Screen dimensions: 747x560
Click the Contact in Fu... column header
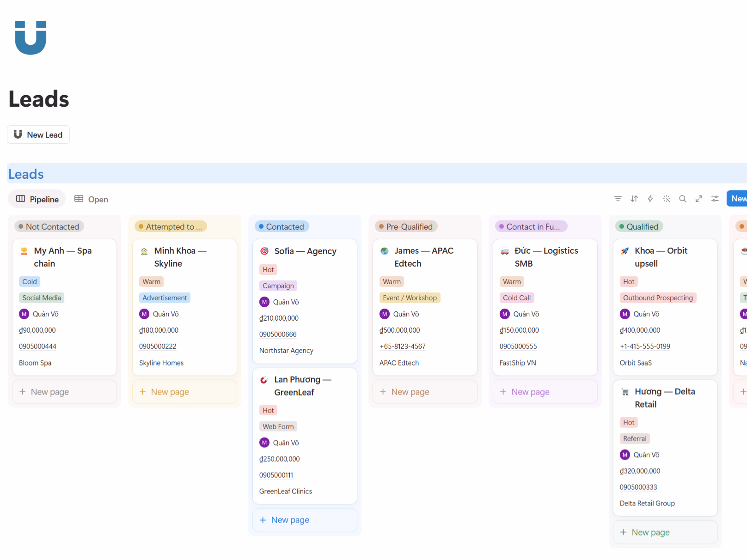531,227
